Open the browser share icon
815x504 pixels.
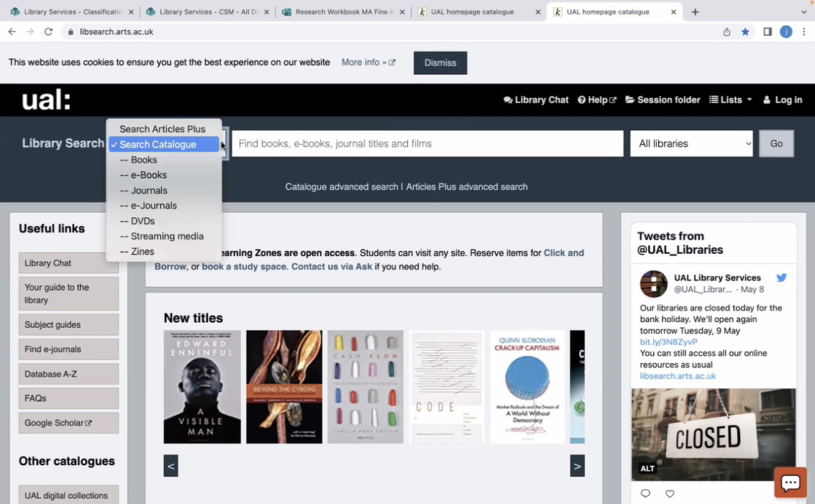(727, 32)
